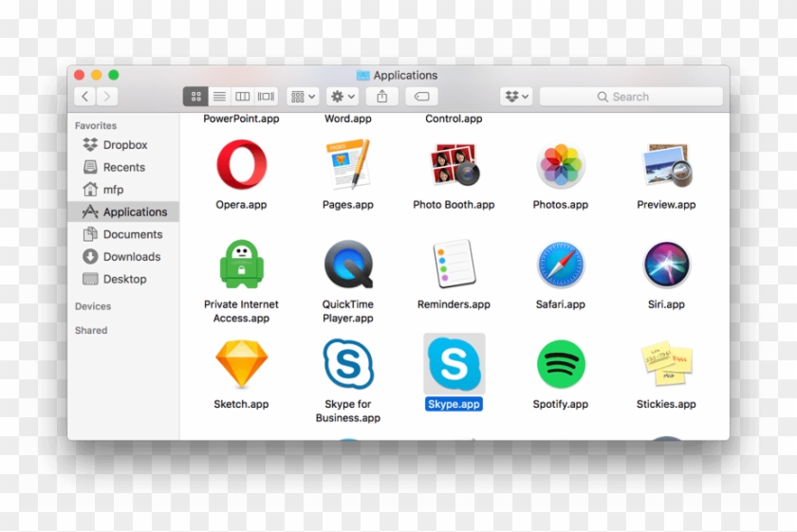This screenshot has width=797, height=532.
Task: Select the Spotify.app icon
Action: 561,364
